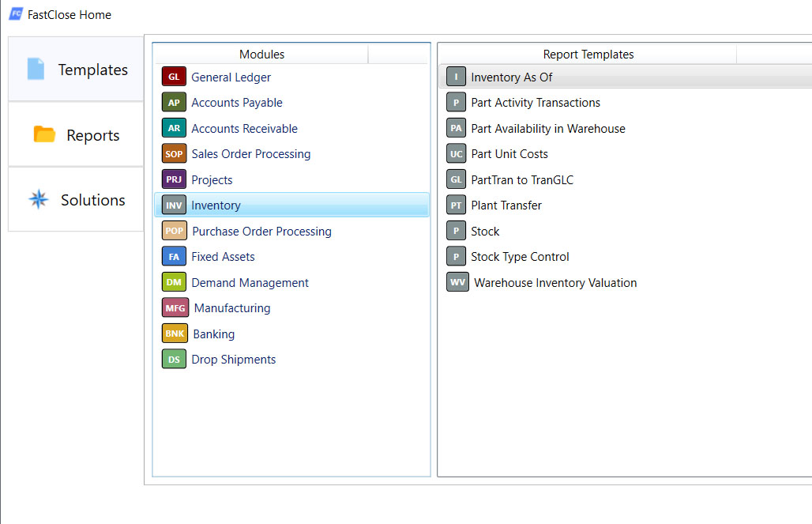Select the WV Warehouse Inventory Valuation icon
The image size is (812, 524).
457,282
